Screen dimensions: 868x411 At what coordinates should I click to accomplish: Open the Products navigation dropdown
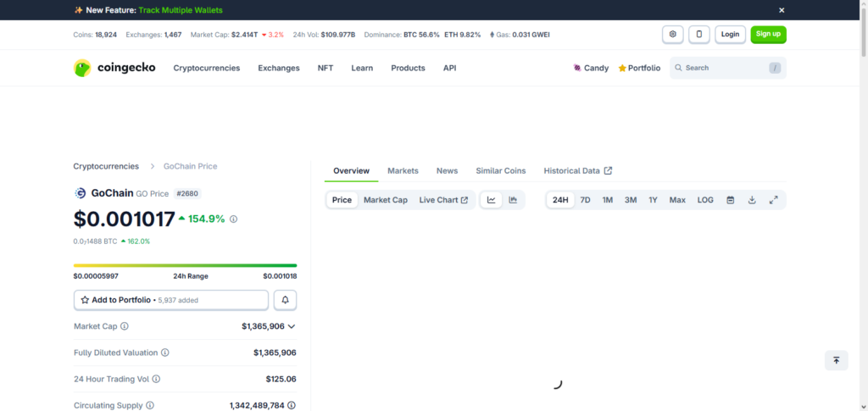pos(408,68)
